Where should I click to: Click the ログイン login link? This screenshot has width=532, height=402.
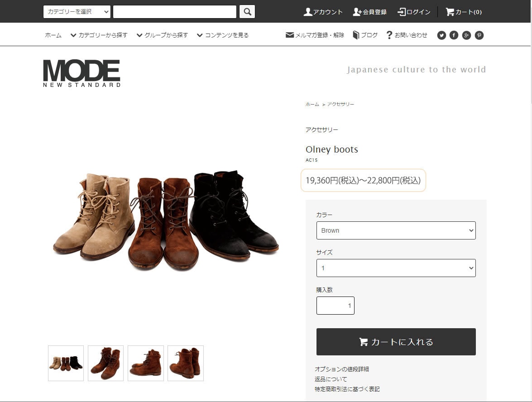click(x=414, y=12)
